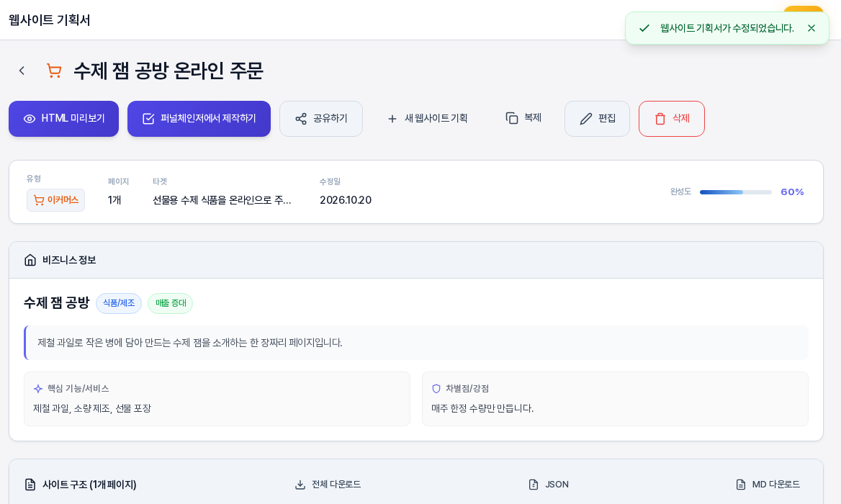The width and height of the screenshot is (841, 504).
Task: Open 공유하기 share dialog
Action: [x=321, y=119]
